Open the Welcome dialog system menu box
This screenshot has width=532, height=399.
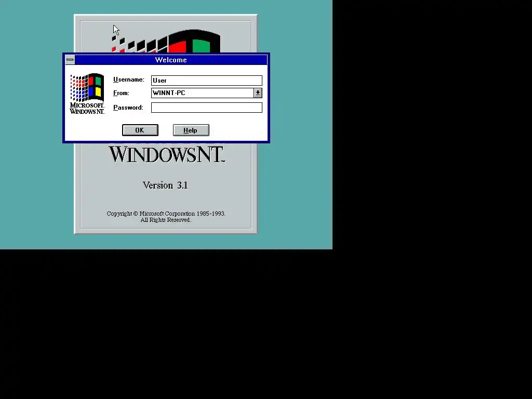tap(70, 60)
